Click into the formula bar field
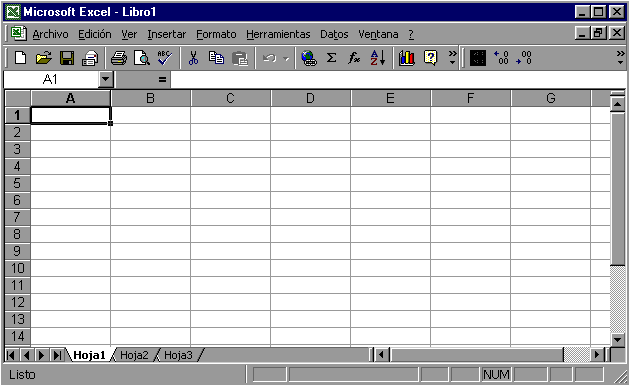 tap(398, 79)
